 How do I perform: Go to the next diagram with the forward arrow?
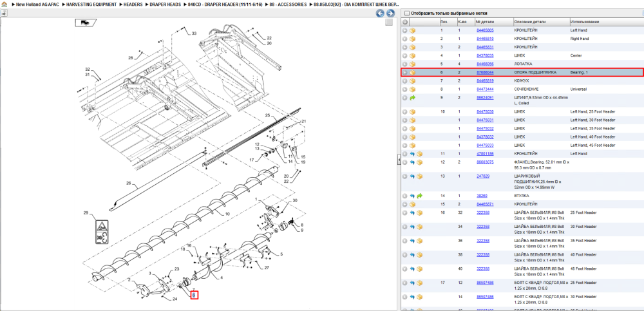pyautogui.click(x=390, y=13)
